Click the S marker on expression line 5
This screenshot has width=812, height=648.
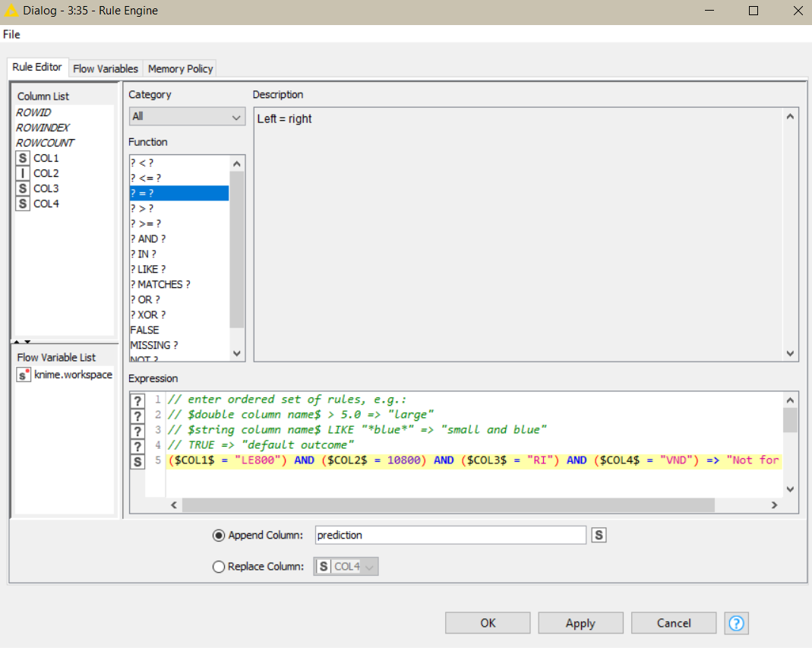point(137,460)
